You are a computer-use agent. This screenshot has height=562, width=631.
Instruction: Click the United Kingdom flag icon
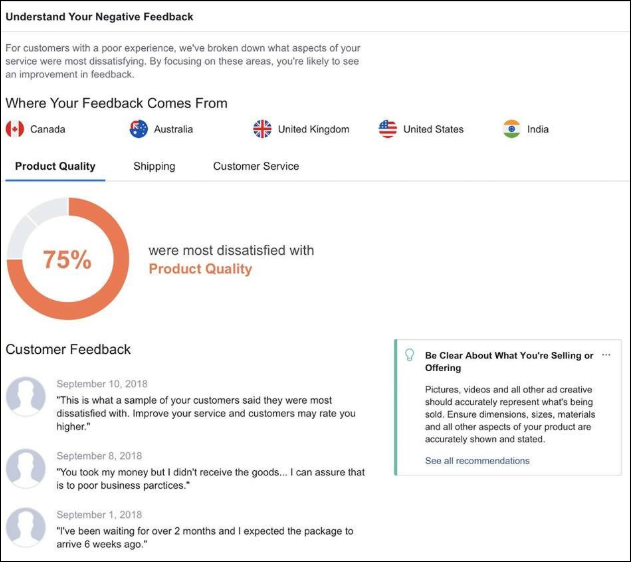(262, 129)
